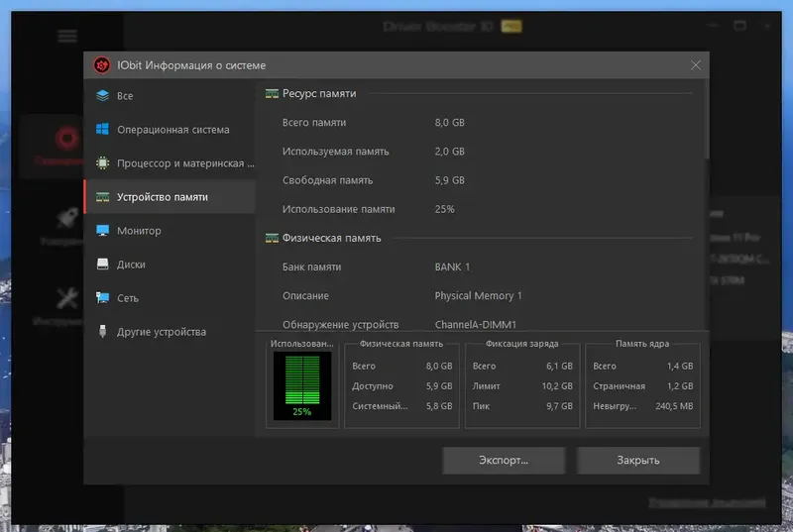Click the Закрыть button
This screenshot has width=793, height=532.
coord(638,461)
